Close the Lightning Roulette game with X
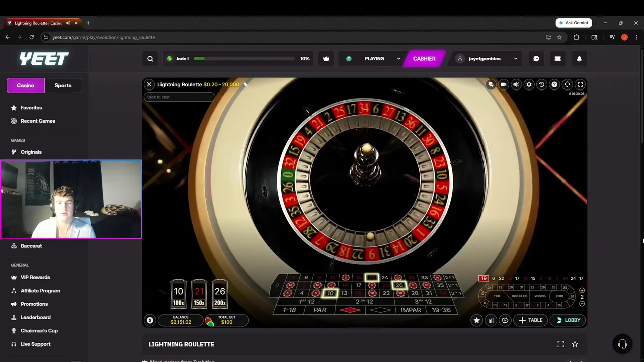 tap(149, 85)
